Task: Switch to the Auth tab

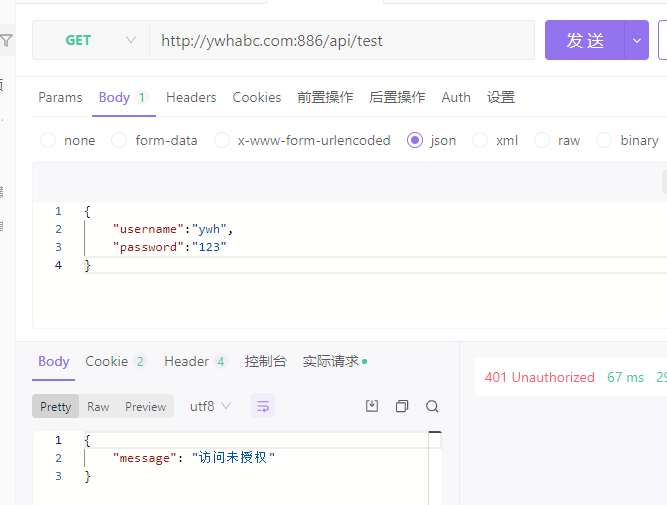Action: (456, 97)
